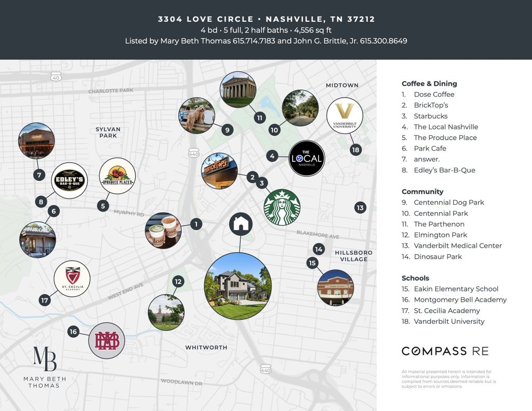Click Edley's Bar-B-Que list entry
The height and width of the screenshot is (411, 532).
tap(445, 170)
